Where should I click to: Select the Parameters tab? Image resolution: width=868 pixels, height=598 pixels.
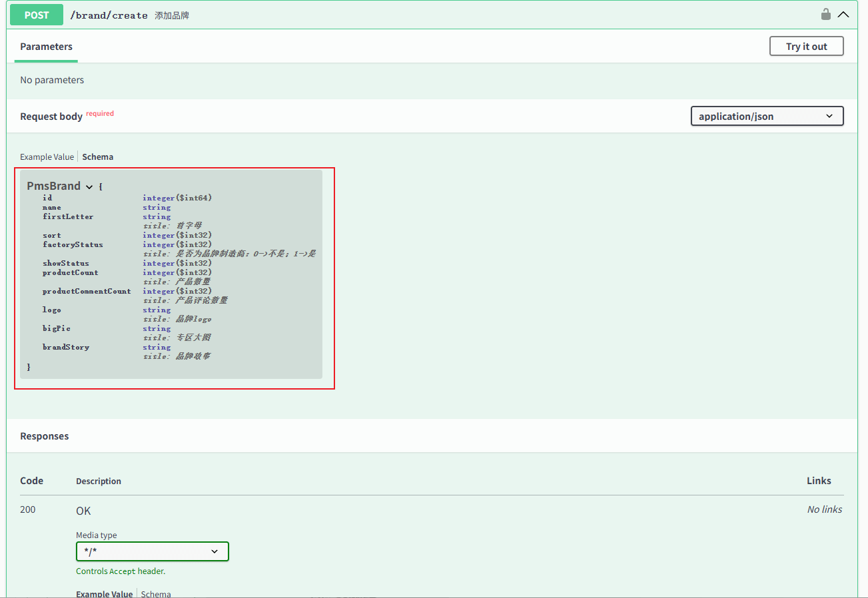[46, 47]
